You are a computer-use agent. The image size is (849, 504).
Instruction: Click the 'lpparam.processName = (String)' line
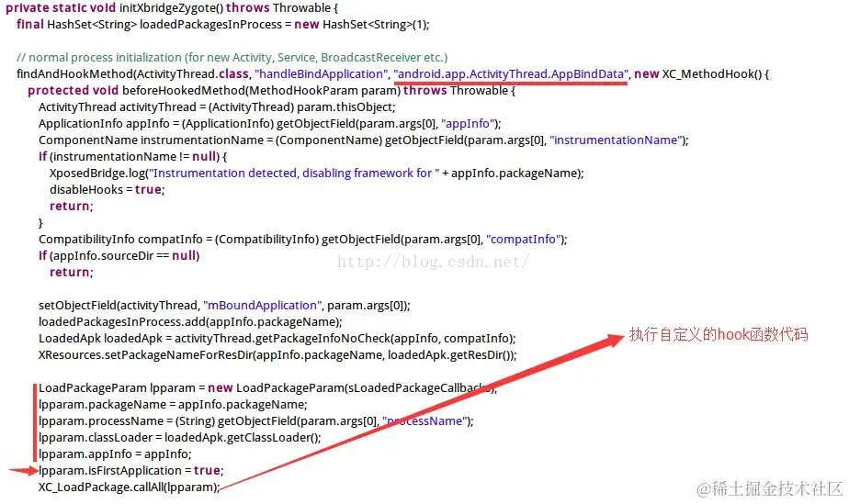pyautogui.click(x=256, y=421)
